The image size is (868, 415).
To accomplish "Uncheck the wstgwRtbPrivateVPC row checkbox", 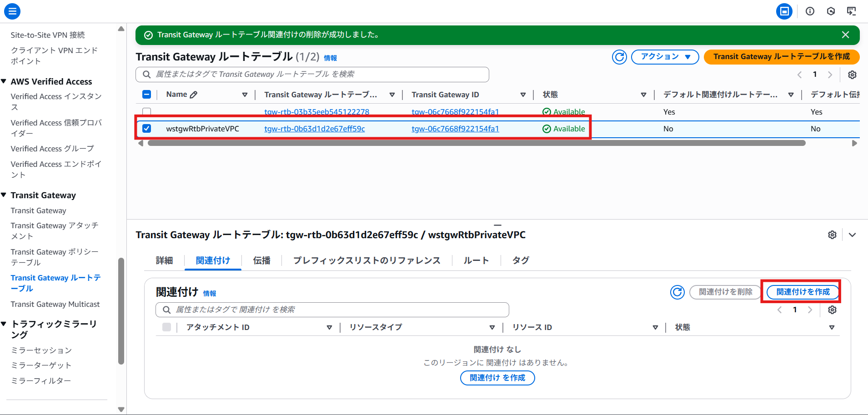I will (146, 129).
